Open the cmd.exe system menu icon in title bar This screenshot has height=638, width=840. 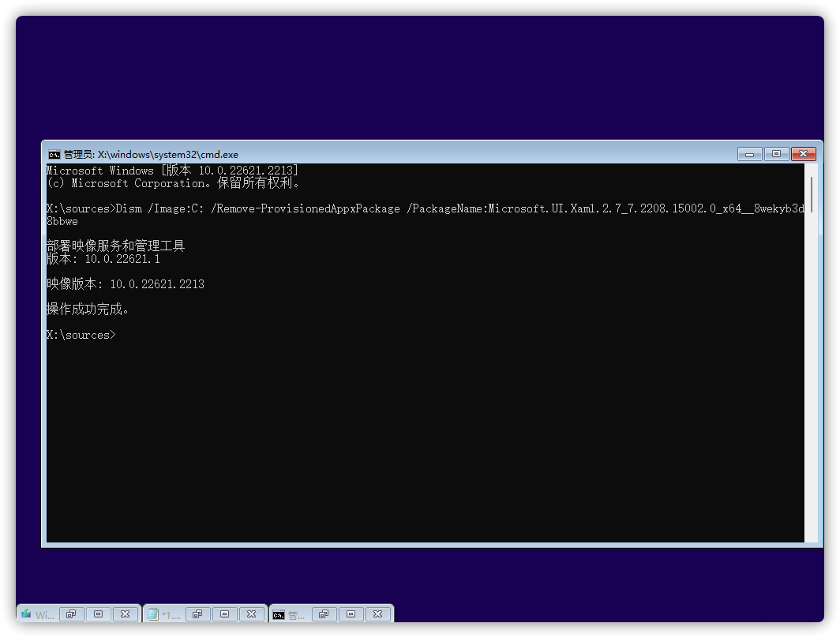[x=54, y=155]
